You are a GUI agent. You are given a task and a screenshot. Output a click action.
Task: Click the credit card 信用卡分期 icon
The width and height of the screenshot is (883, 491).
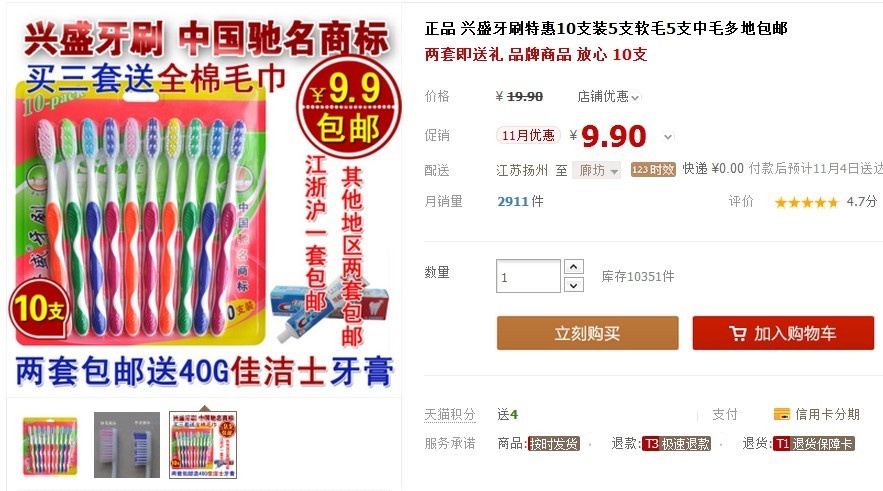[782, 414]
